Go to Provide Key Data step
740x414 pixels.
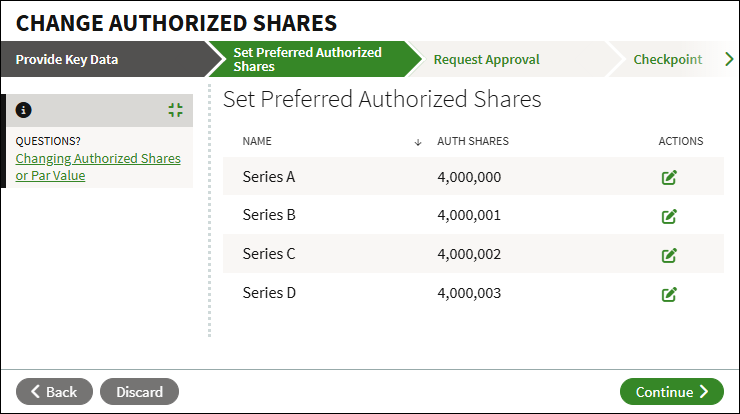point(67,59)
